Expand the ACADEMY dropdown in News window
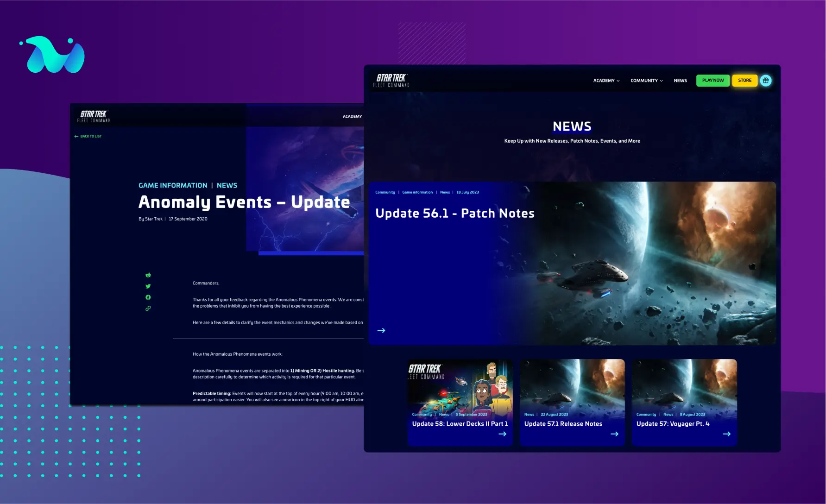Viewport: 826px width, 504px height. pos(606,81)
